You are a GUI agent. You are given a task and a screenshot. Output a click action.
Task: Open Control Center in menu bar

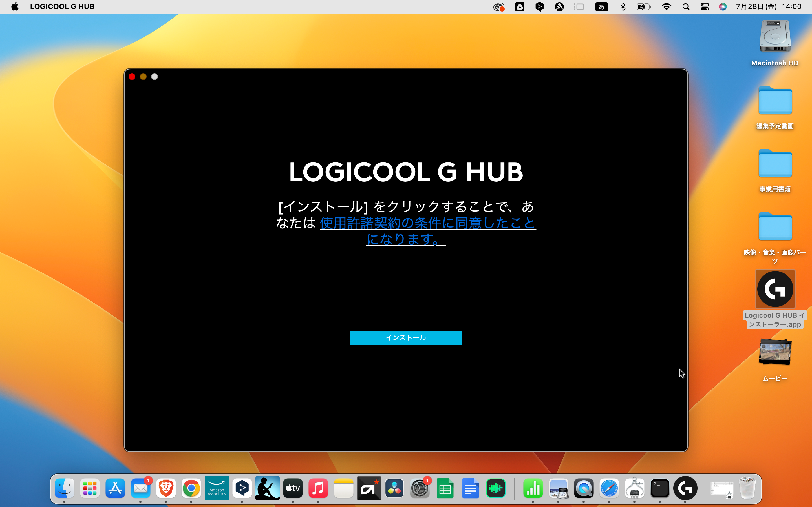point(705,7)
